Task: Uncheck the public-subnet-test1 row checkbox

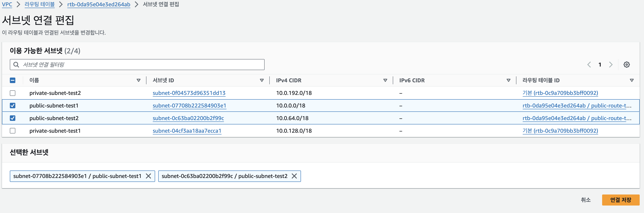Action: [x=13, y=106]
